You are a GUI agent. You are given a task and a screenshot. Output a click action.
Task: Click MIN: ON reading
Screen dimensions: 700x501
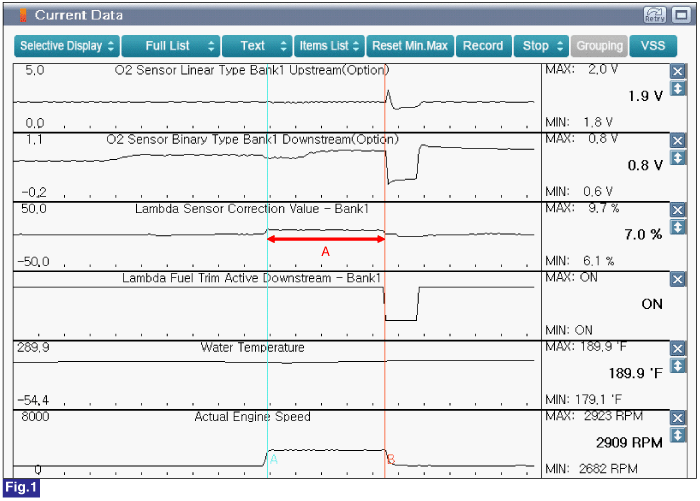pyautogui.click(x=569, y=330)
